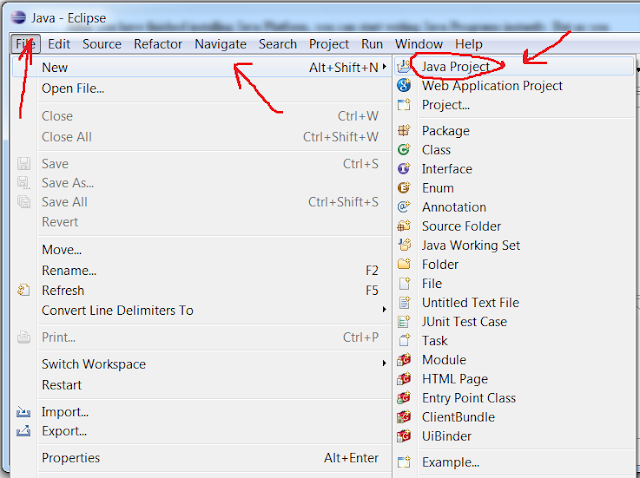Open the Navigate menu
640x478 pixels.
point(220,44)
